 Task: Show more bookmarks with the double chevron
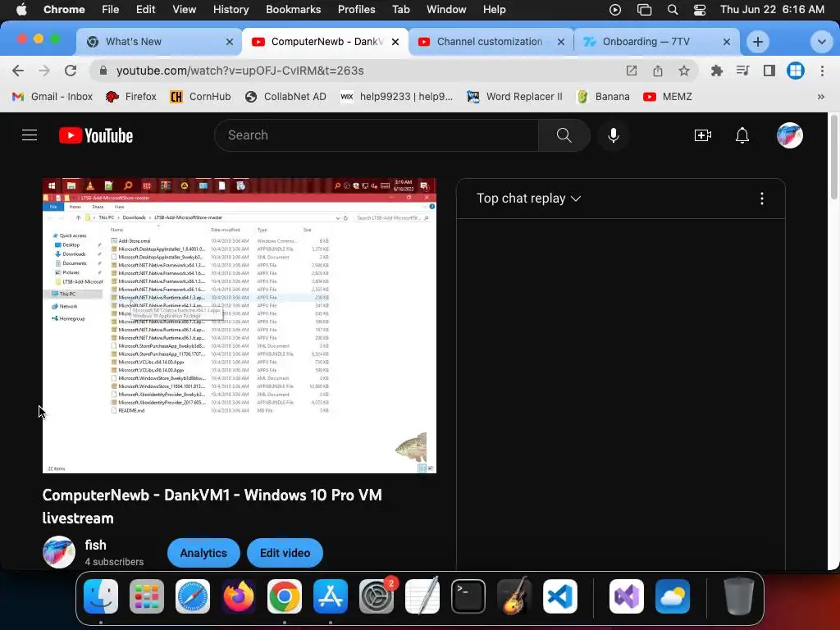(820, 97)
